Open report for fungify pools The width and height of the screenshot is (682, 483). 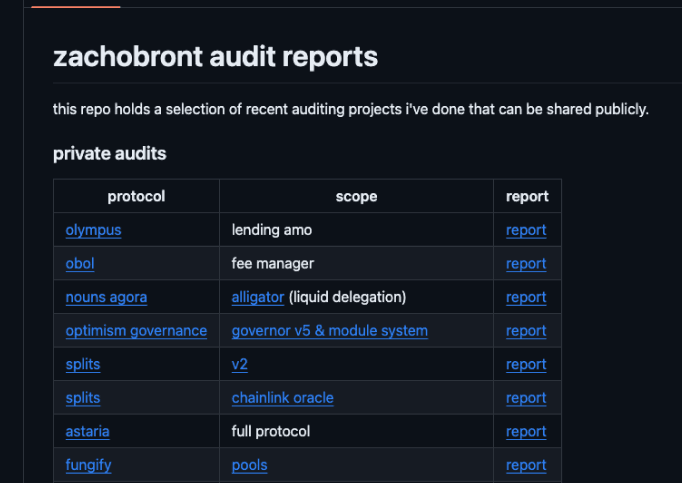pos(526,465)
